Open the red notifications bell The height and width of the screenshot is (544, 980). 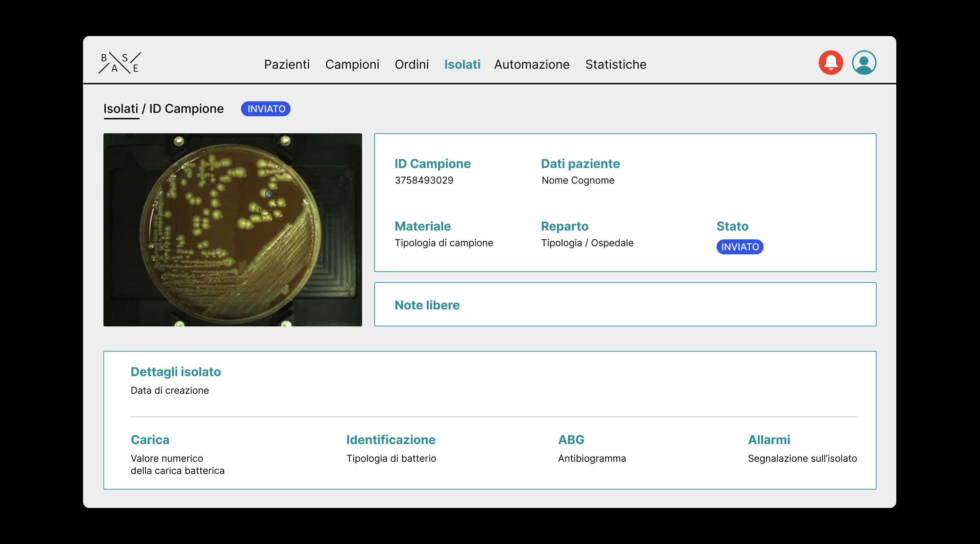(831, 63)
